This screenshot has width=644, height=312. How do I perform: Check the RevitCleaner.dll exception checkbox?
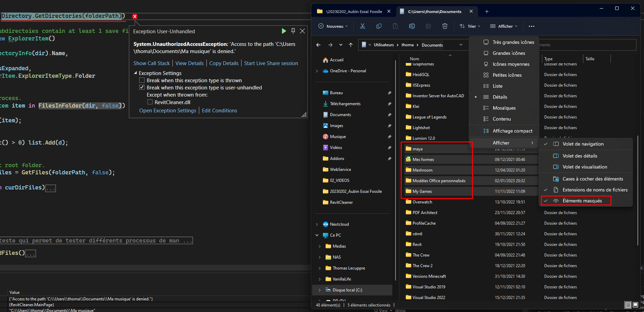[150, 102]
